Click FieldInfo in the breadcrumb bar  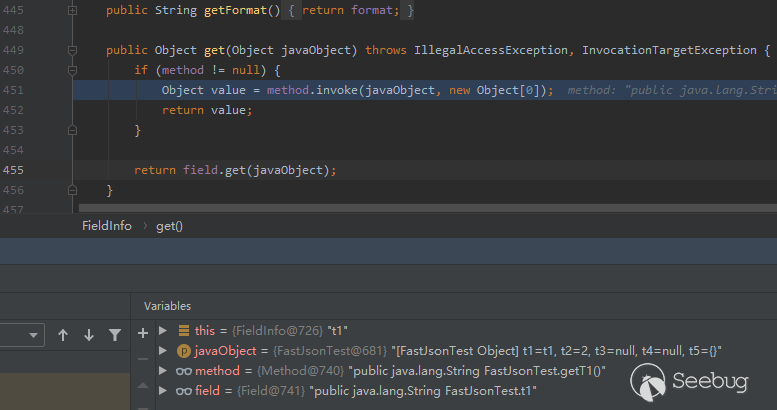[106, 226]
